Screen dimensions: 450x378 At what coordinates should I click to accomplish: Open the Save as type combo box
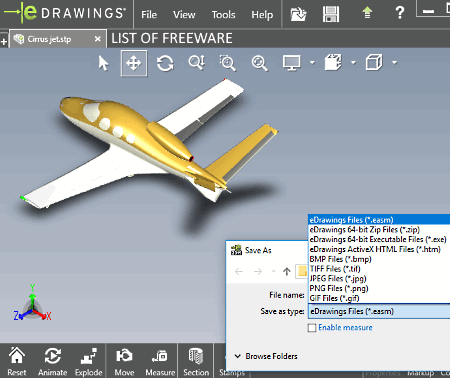tap(379, 311)
